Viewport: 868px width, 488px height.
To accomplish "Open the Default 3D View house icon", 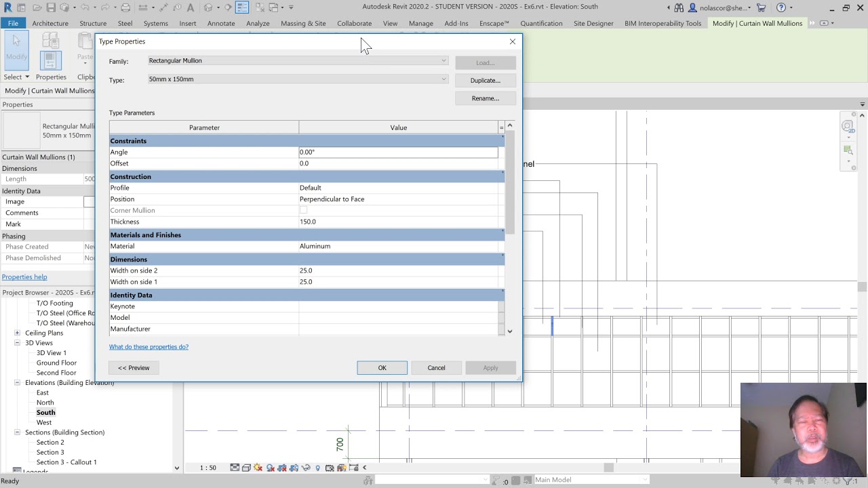I will click(208, 7).
